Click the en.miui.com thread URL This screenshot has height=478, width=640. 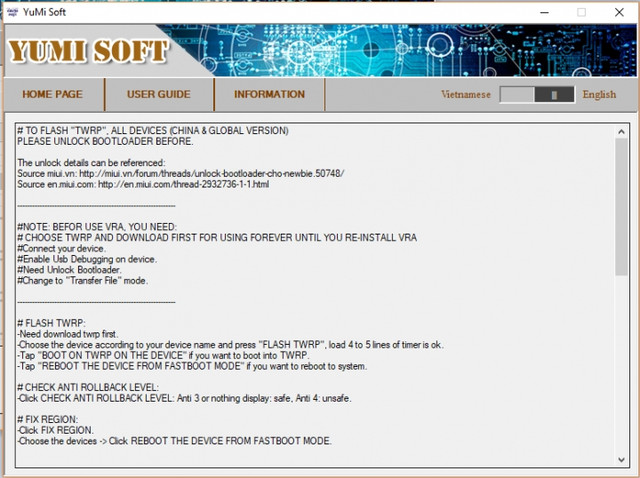pyautogui.click(x=184, y=184)
